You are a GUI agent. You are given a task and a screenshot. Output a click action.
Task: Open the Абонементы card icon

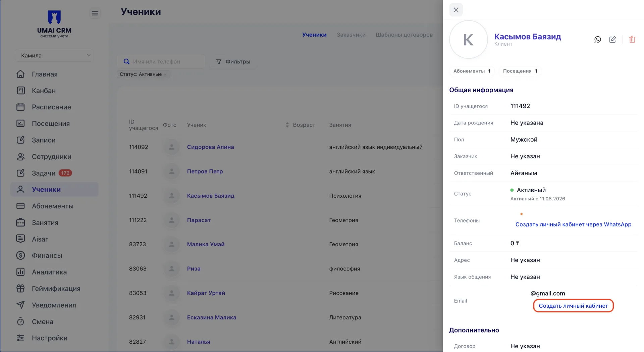(x=20, y=206)
